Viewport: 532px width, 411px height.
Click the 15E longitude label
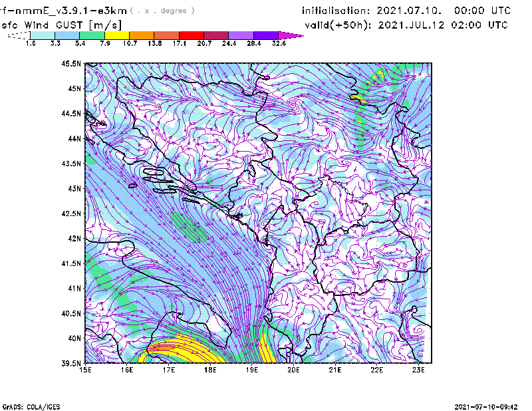(x=85, y=370)
